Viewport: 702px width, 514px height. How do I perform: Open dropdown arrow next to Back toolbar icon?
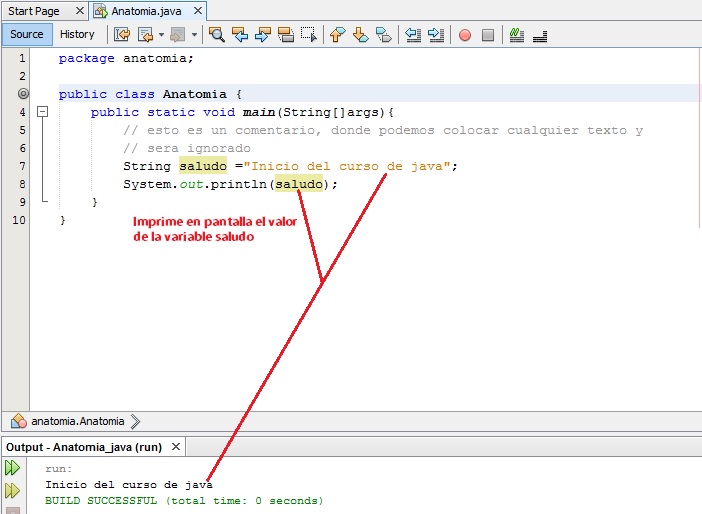tap(161, 35)
